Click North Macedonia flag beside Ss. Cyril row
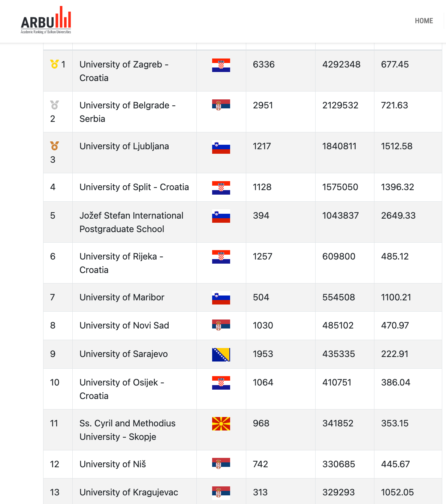 click(x=221, y=424)
